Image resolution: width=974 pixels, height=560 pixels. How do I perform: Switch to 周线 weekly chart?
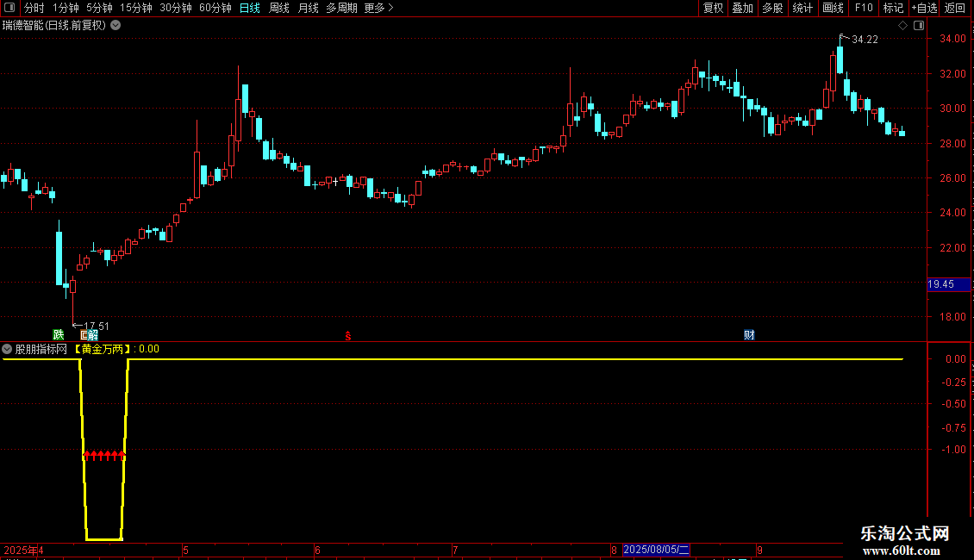click(279, 8)
